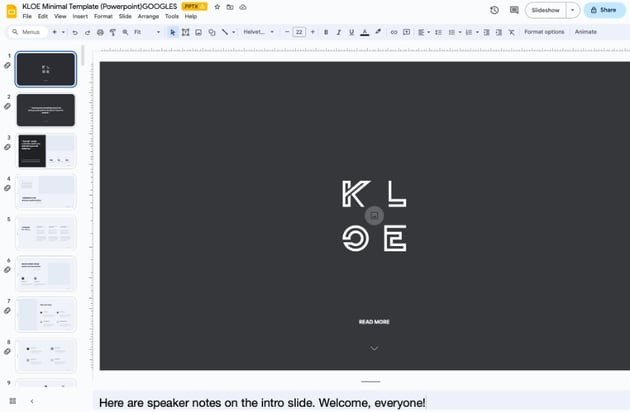This screenshot has width=630, height=412.
Task: Toggle Underline formatting
Action: (350, 32)
